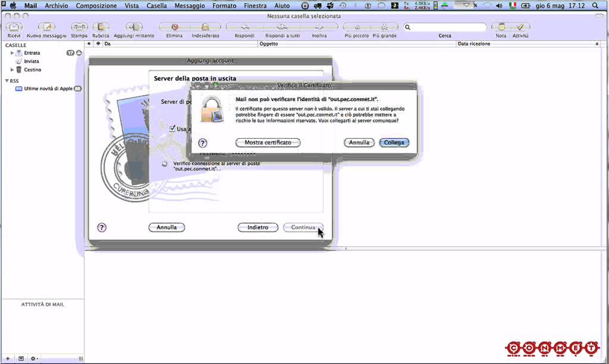Click the Entrata warning triangle badge

[x=79, y=53]
